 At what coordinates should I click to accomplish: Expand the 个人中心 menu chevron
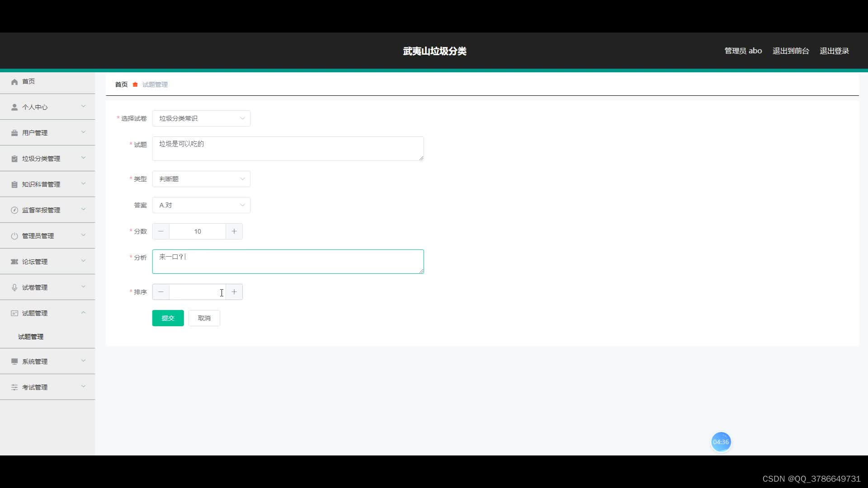83,107
